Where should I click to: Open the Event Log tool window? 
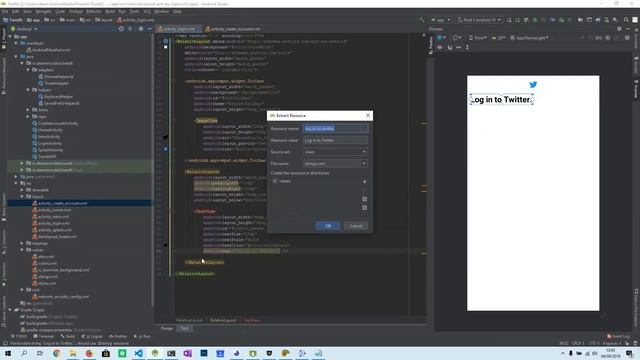(618, 336)
